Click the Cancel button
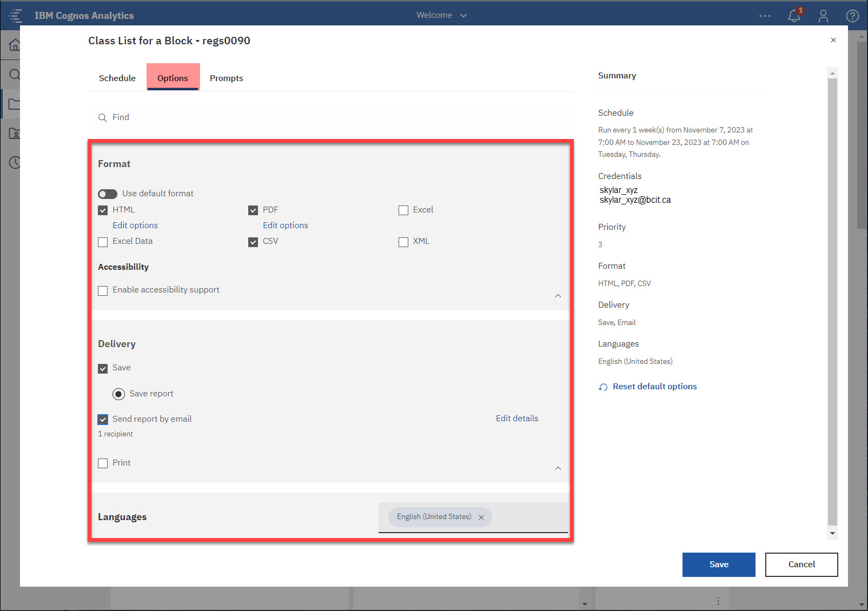This screenshot has width=868, height=611. [801, 564]
